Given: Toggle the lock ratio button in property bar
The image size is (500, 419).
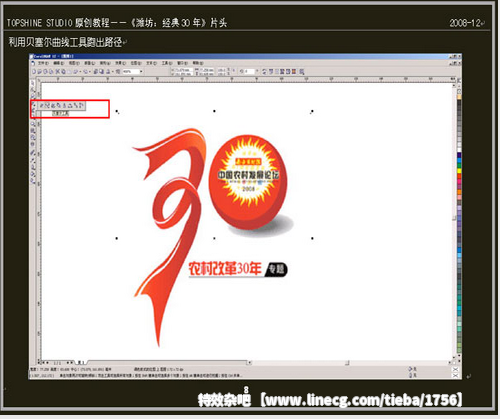Looking at the screenshot, I should [234, 71].
